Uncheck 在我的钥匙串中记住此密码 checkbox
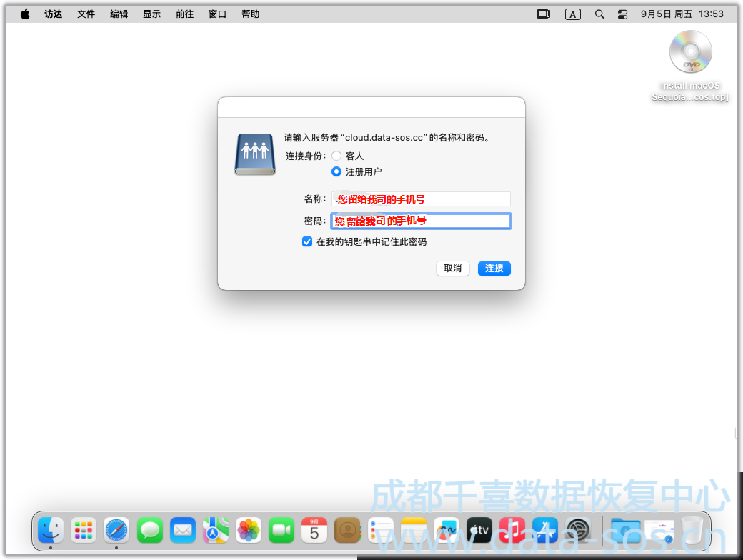 click(x=307, y=242)
